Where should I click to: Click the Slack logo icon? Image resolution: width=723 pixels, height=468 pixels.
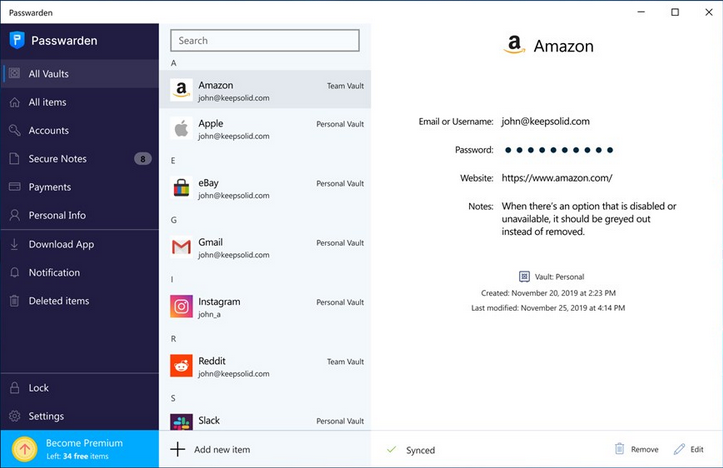click(x=181, y=422)
